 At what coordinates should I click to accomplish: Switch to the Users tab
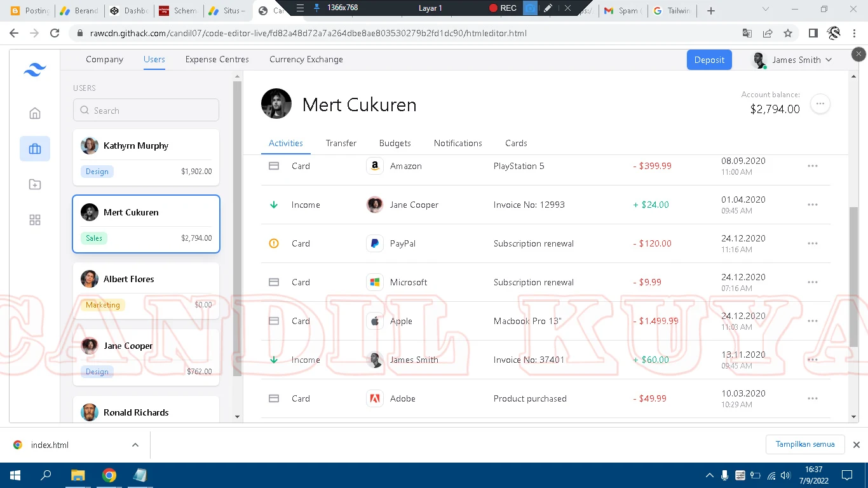coord(154,59)
